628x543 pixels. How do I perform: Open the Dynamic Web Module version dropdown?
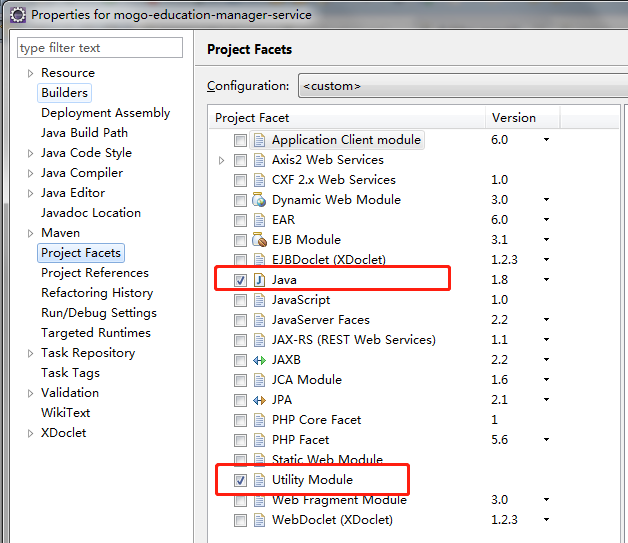point(546,199)
